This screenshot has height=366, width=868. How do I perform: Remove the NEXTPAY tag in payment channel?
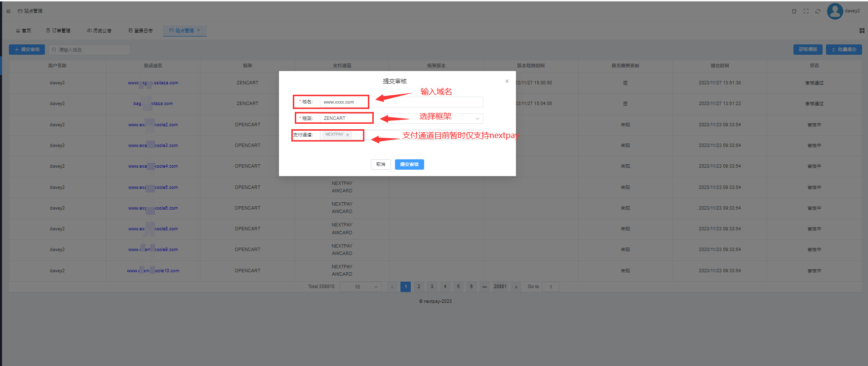click(348, 135)
